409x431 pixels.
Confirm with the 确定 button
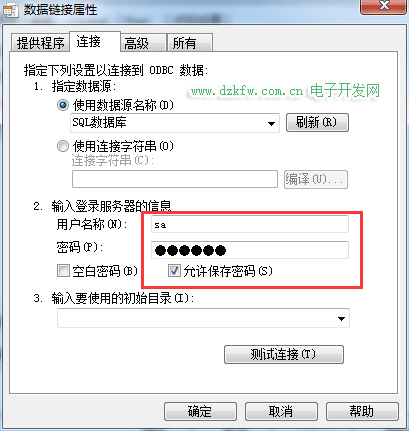point(200,411)
